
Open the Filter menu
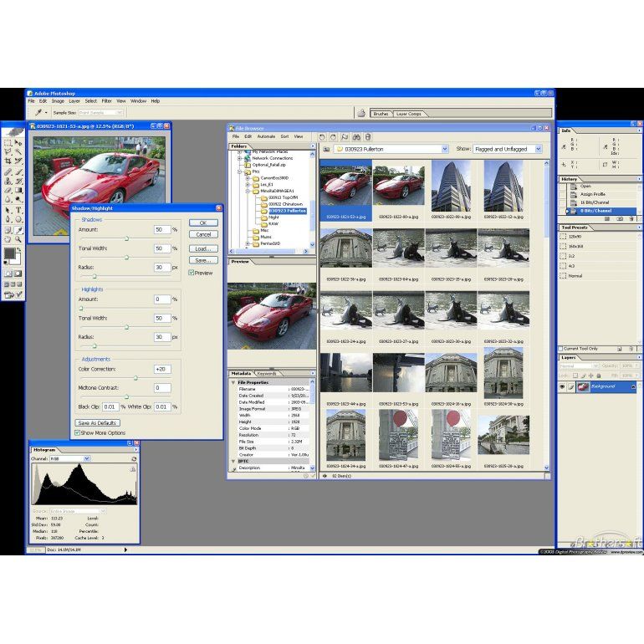[107, 100]
